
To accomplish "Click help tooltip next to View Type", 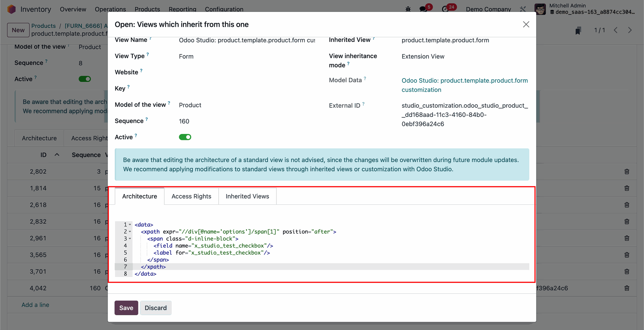I will [148, 54].
